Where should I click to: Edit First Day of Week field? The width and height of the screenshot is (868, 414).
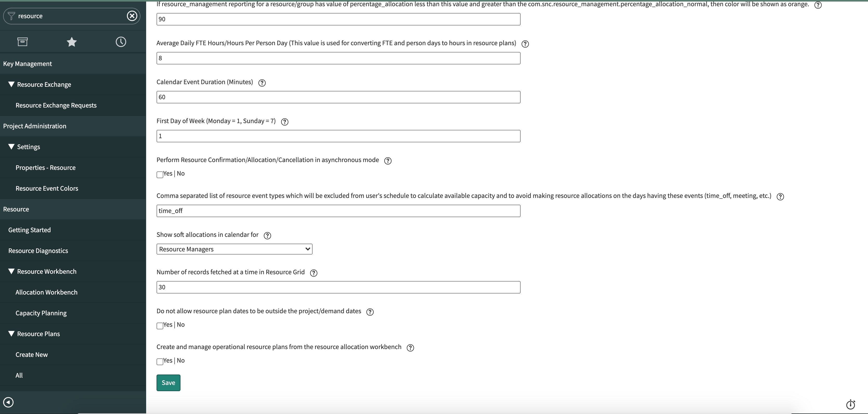(x=338, y=136)
